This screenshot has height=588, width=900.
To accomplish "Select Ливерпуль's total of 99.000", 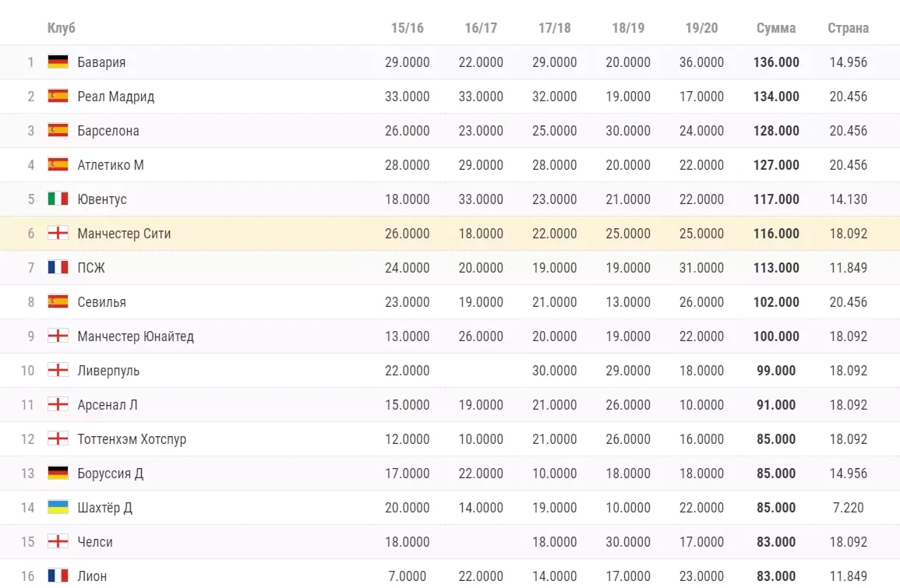I will tap(776, 371).
